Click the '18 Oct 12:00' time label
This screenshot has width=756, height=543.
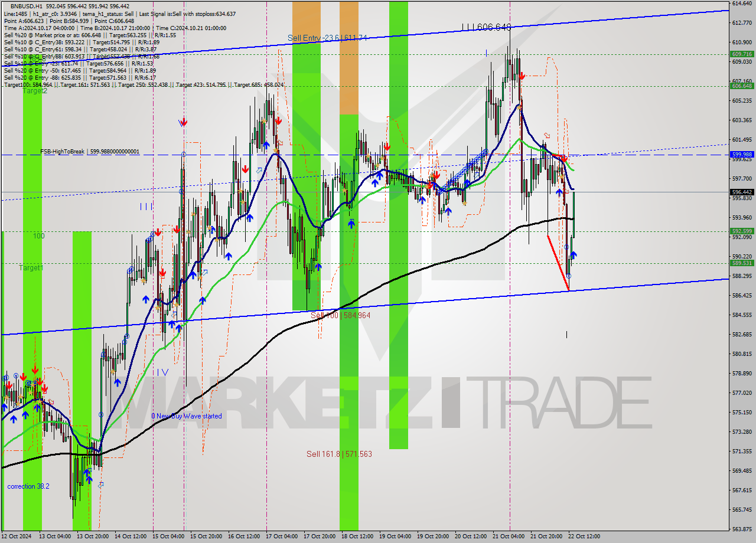pos(357,537)
